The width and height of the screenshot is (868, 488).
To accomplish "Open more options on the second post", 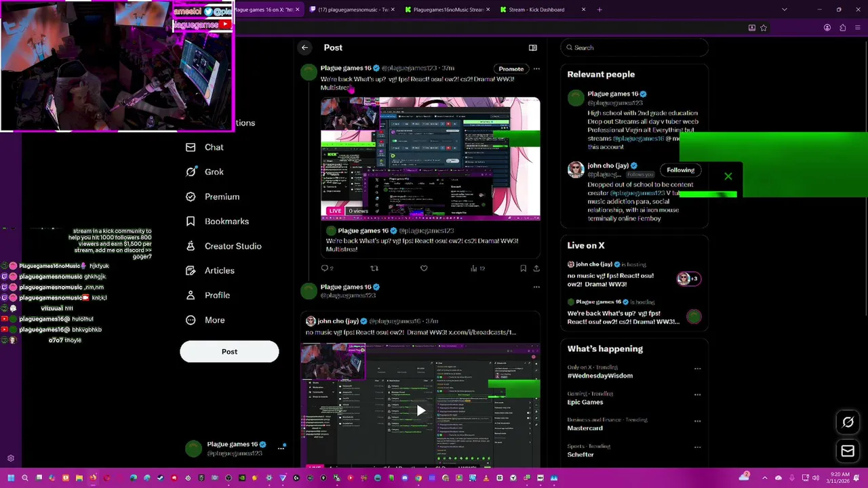I will (536, 287).
